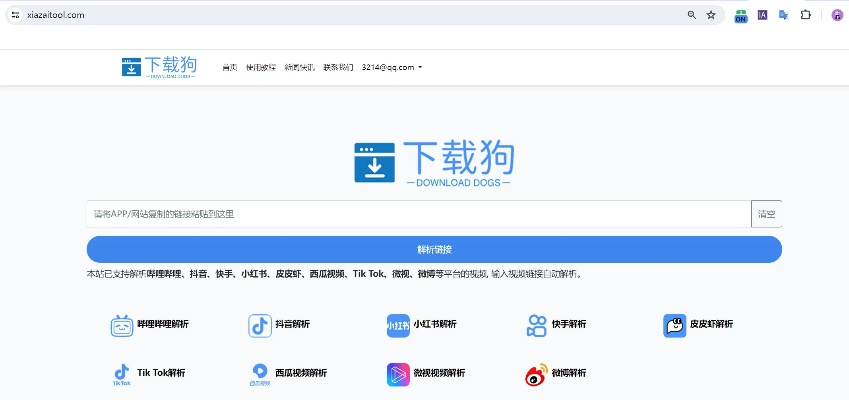Viewport: 849px width, 400px height.
Task: Open the Google Translate extension icon
Action: coord(784,15)
